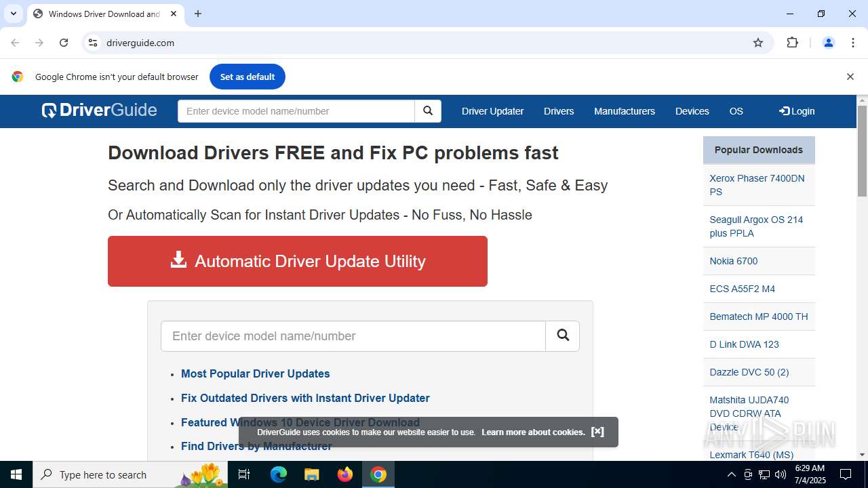Open Seagull Argox OS 214 plus PPLA
This screenshot has width=868, height=488.
[756, 226]
